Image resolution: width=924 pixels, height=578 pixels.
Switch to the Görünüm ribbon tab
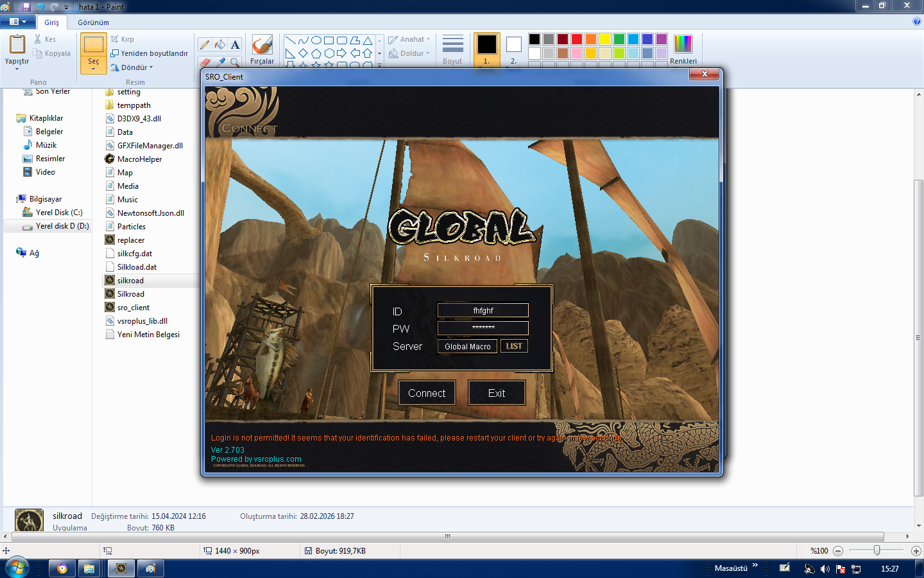tap(94, 22)
